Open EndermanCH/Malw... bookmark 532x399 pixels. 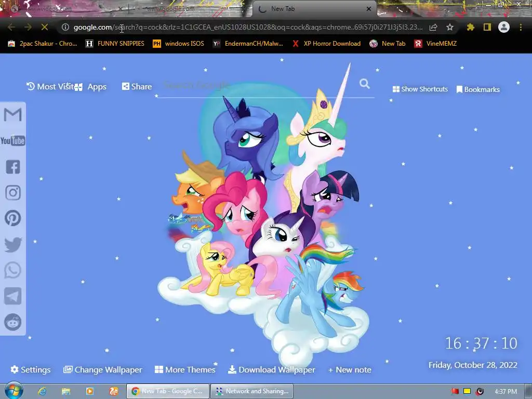click(248, 44)
